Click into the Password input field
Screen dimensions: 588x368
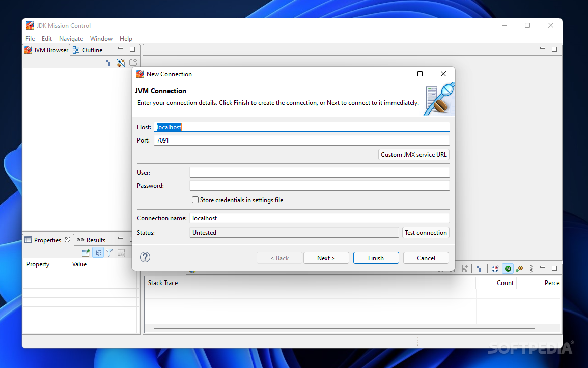(320, 185)
